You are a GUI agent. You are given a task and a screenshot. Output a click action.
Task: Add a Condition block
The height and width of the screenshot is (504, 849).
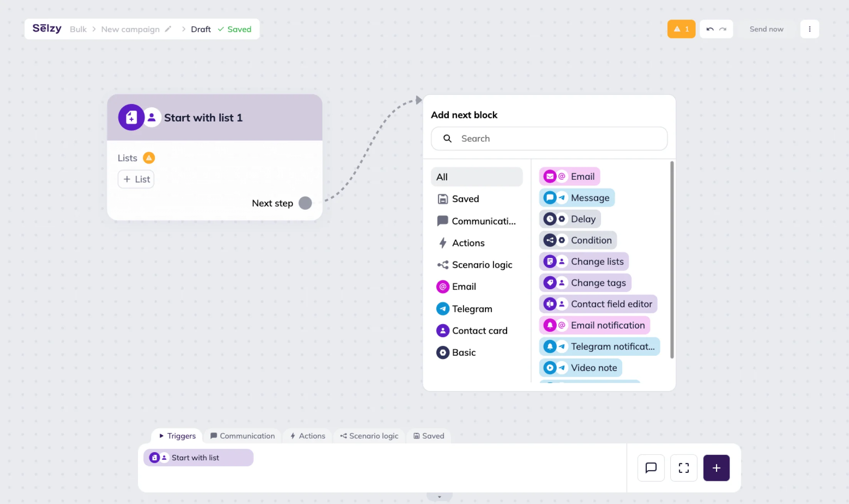point(578,240)
